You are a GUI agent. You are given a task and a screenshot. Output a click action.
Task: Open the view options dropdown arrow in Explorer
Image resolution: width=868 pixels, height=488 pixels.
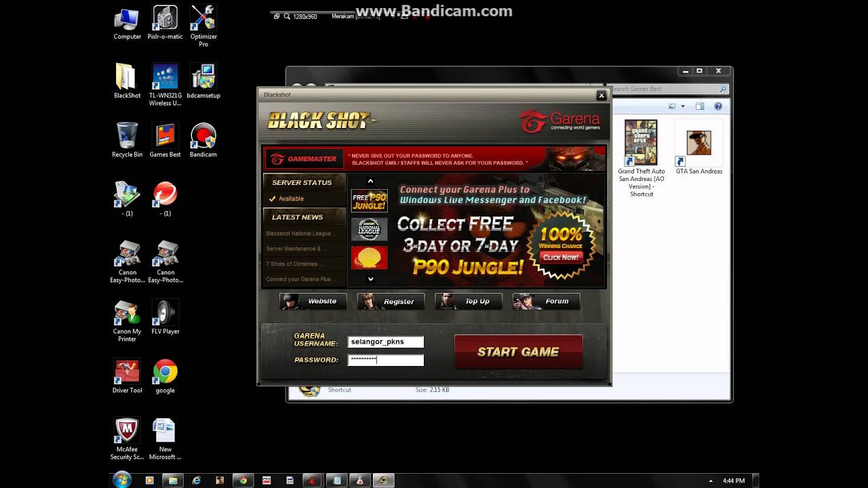(683, 106)
